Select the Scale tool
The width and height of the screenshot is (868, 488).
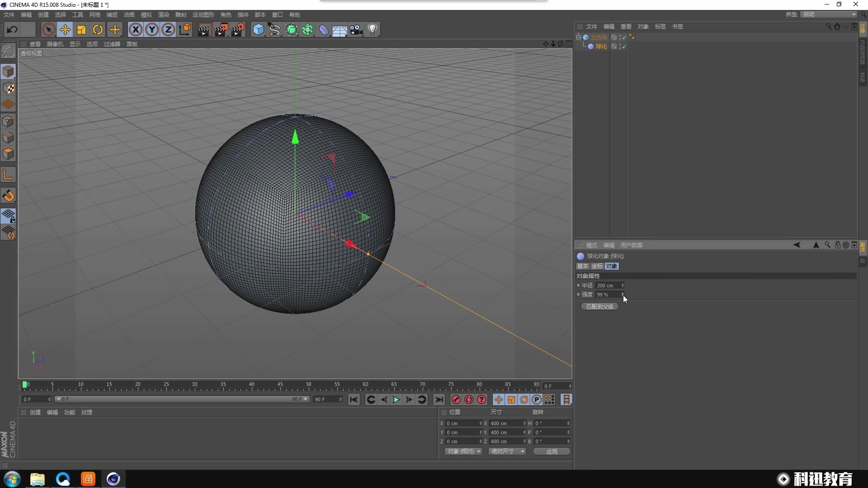coord(81,30)
